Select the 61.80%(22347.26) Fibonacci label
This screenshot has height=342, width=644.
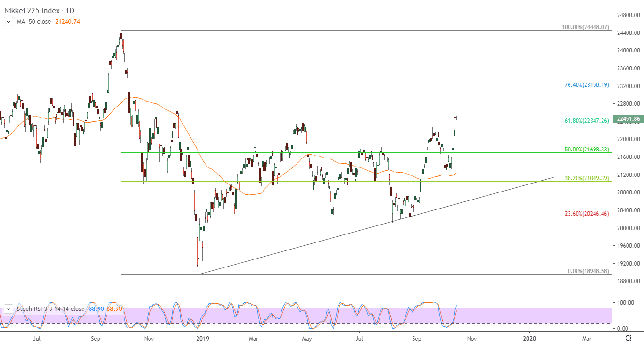tap(587, 121)
